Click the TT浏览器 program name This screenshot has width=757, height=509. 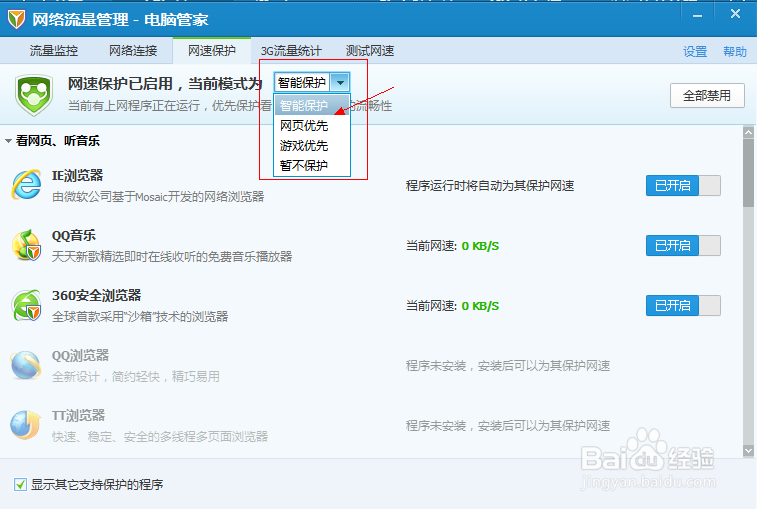(78, 415)
